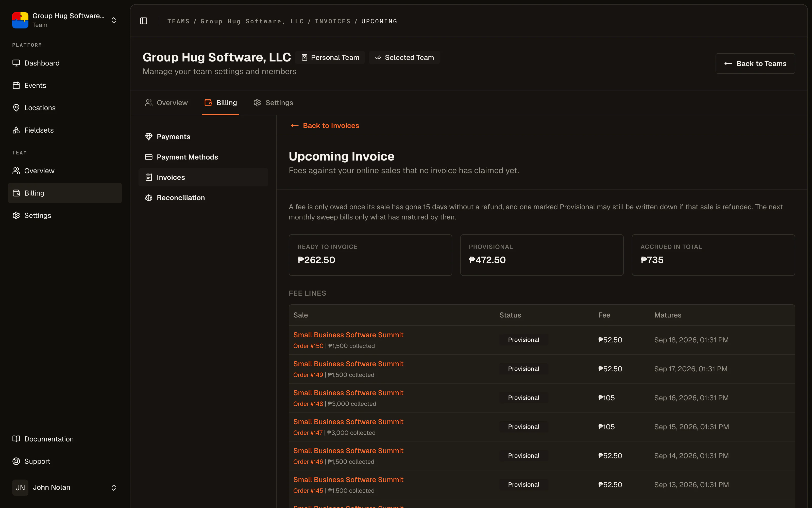Image resolution: width=812 pixels, height=508 pixels.
Task: Click the Back to Teams arrow icon
Action: 728,63
